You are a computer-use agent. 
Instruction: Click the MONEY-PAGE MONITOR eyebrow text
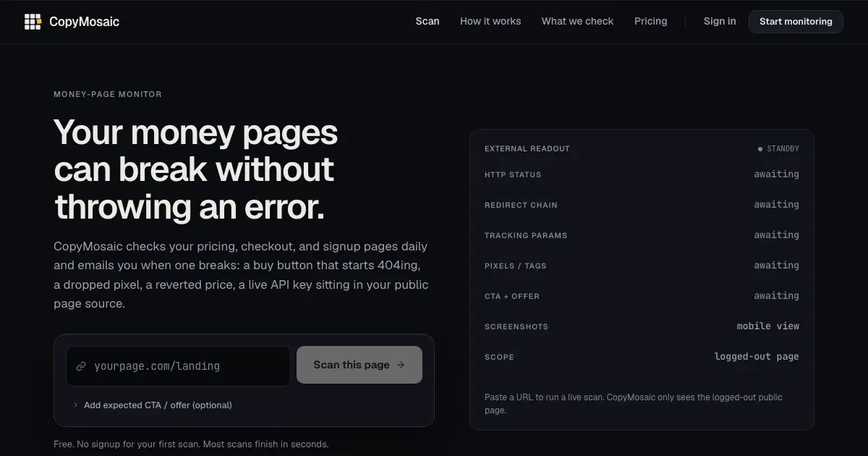[108, 94]
